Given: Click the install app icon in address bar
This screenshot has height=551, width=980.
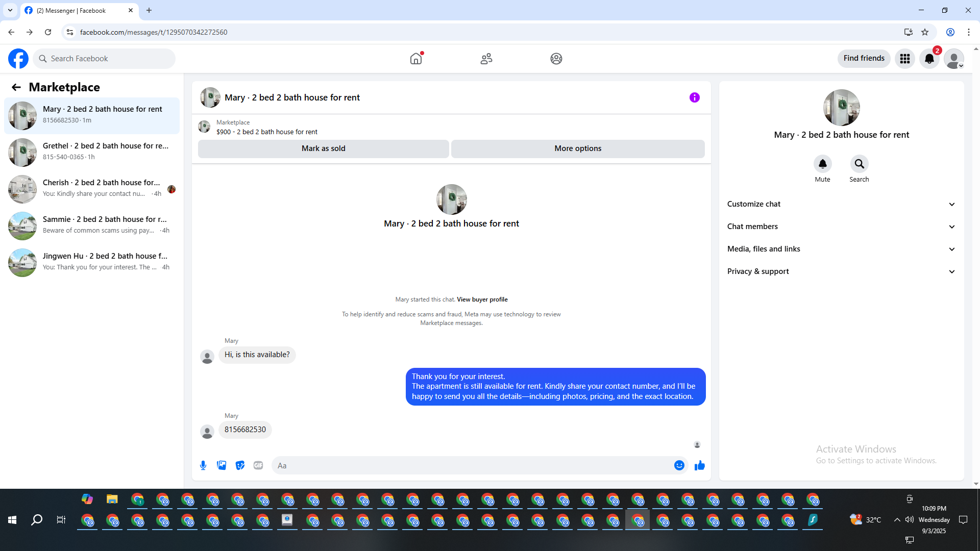Looking at the screenshot, I should (909, 32).
